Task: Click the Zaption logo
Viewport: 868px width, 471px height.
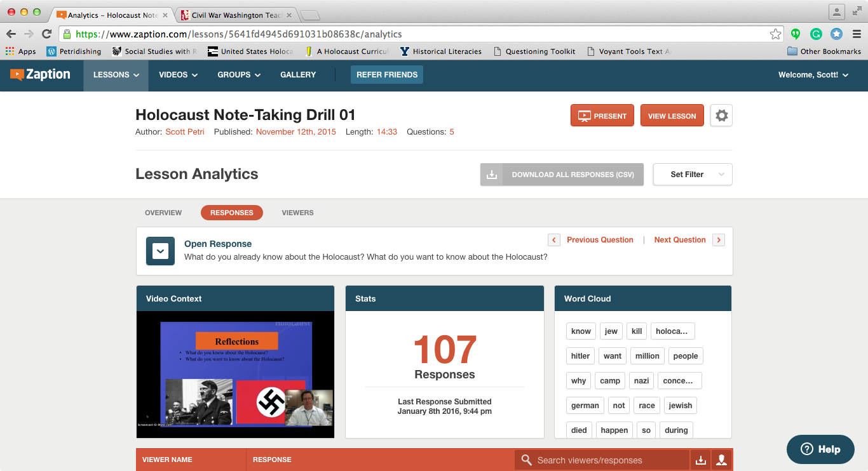Action: [x=41, y=75]
